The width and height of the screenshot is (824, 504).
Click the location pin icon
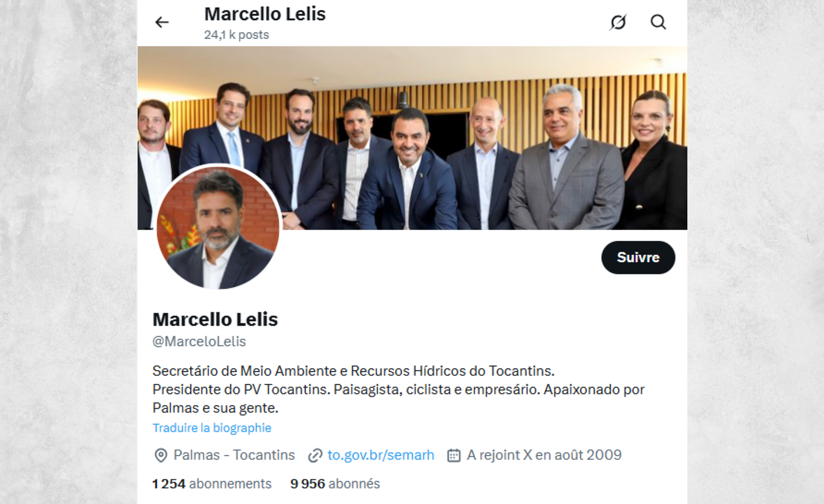[161, 455]
